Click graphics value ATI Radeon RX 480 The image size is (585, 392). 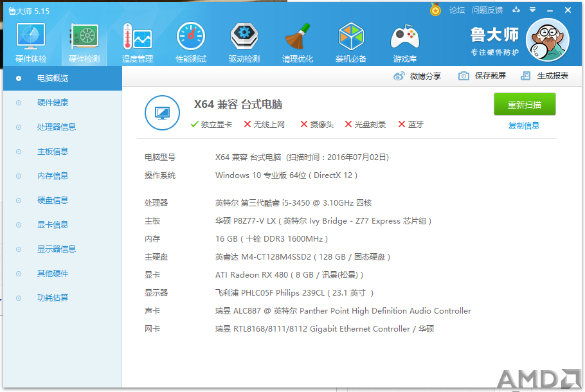coord(289,275)
